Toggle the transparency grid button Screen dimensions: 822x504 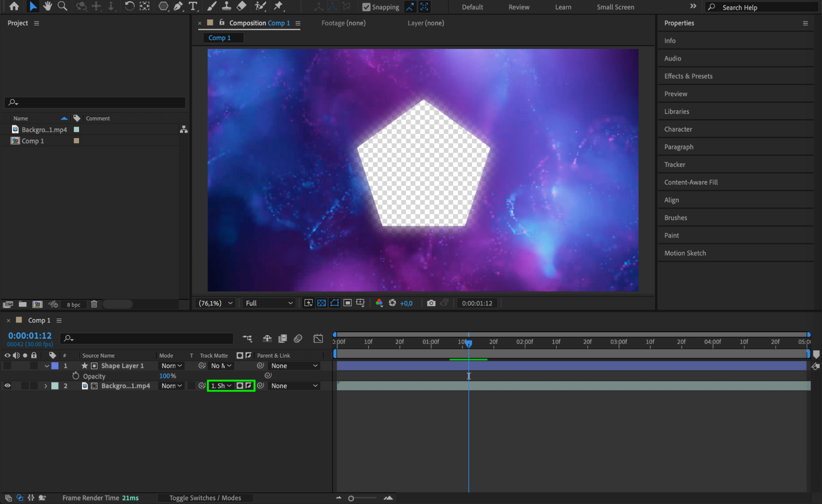(322, 303)
